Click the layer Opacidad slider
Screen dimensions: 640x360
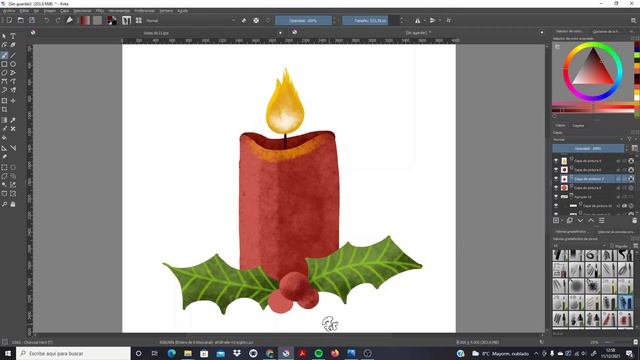(588, 148)
